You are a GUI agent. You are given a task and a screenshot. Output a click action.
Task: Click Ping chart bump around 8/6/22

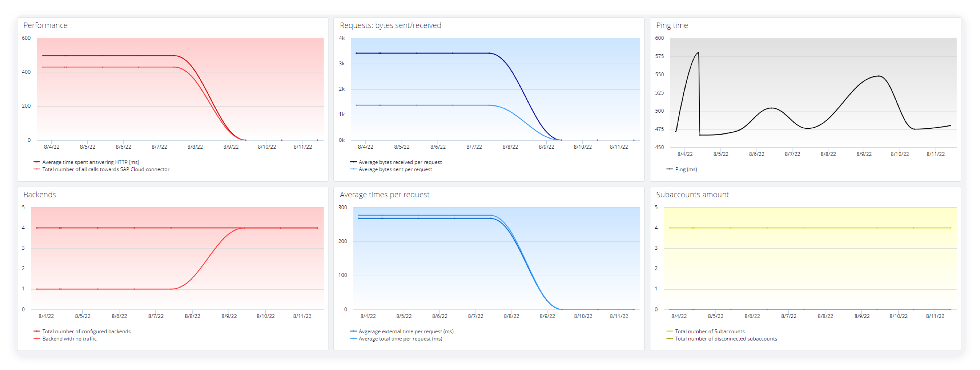[771, 108]
